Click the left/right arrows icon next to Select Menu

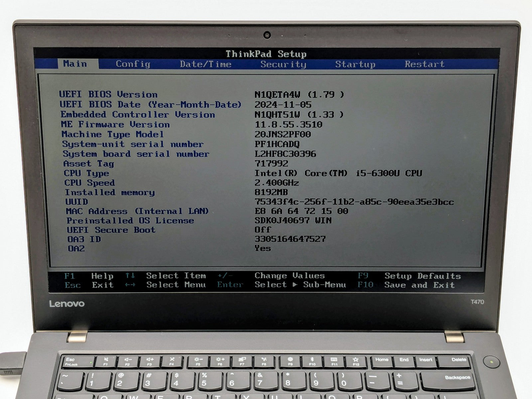[130, 285]
